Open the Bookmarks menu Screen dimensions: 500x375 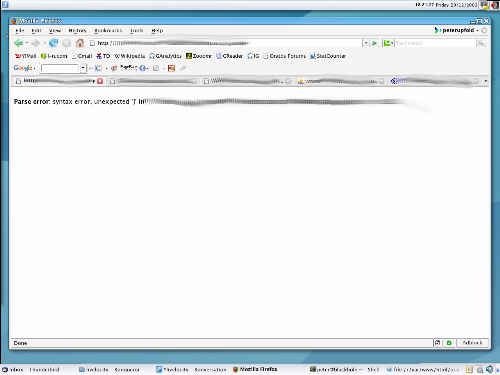click(x=108, y=31)
